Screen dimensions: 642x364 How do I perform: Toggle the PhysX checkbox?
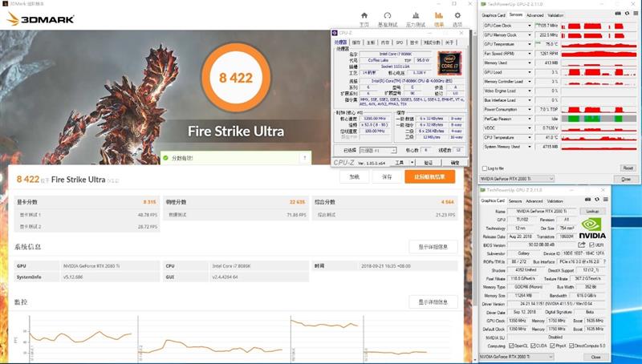pyautogui.click(x=553, y=346)
